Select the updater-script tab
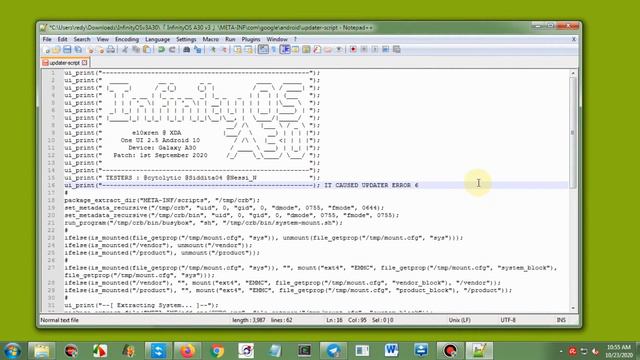Image resolution: width=640 pixels, height=360 pixels. (x=64, y=63)
